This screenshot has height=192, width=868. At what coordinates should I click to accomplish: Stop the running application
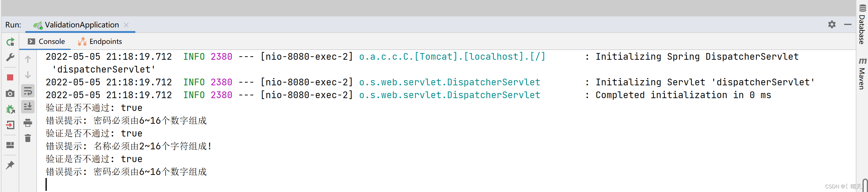[10, 78]
